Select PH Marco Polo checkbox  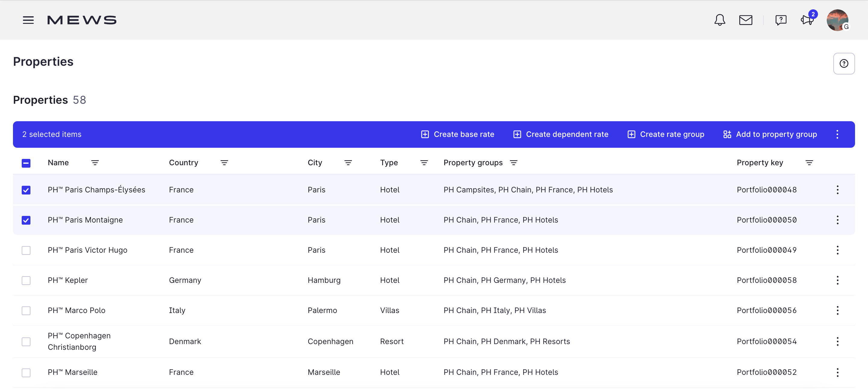point(26,311)
